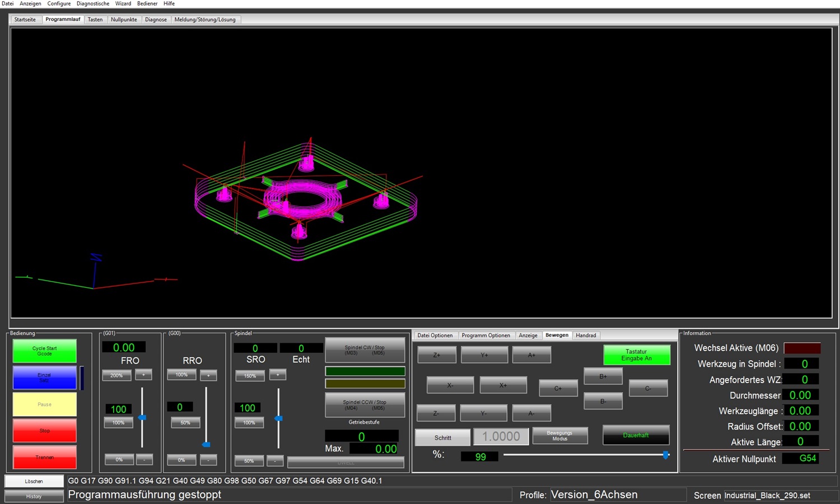Screen dimensions: 840x504
Task: Click the RRO vertical slider handle
Action: pos(206,445)
